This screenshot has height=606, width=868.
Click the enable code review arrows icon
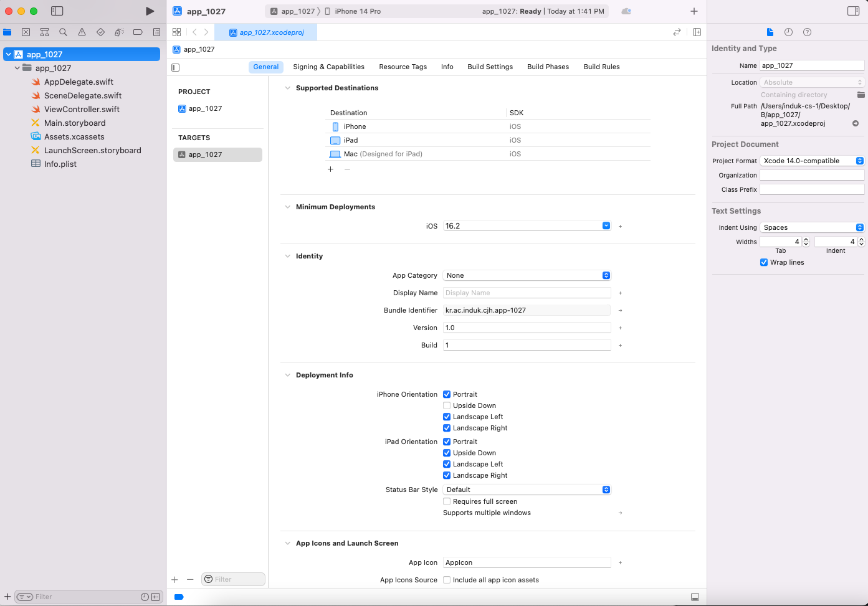677,32
